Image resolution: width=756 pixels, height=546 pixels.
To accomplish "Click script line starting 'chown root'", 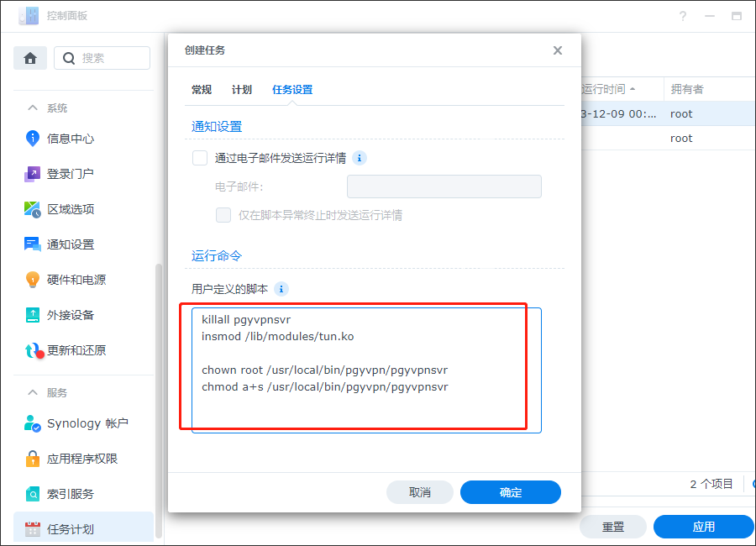I will 324,370.
